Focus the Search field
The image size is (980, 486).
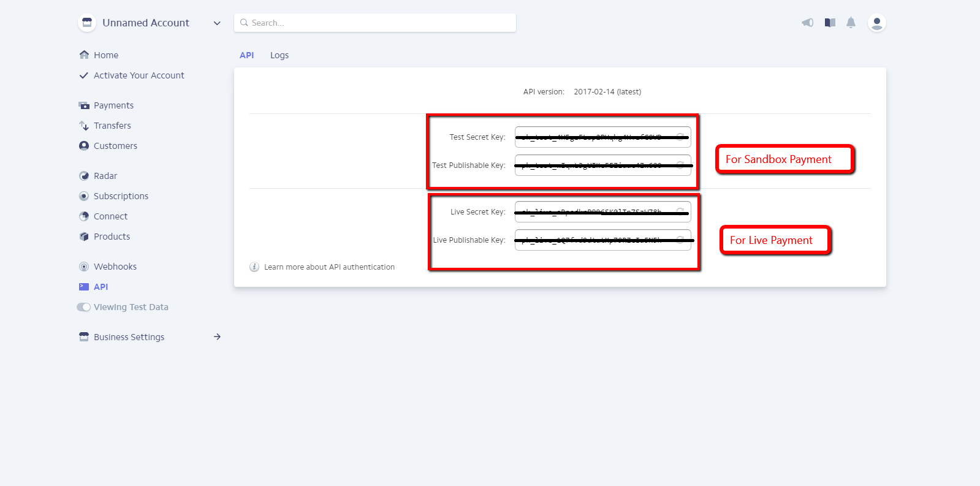coord(375,23)
